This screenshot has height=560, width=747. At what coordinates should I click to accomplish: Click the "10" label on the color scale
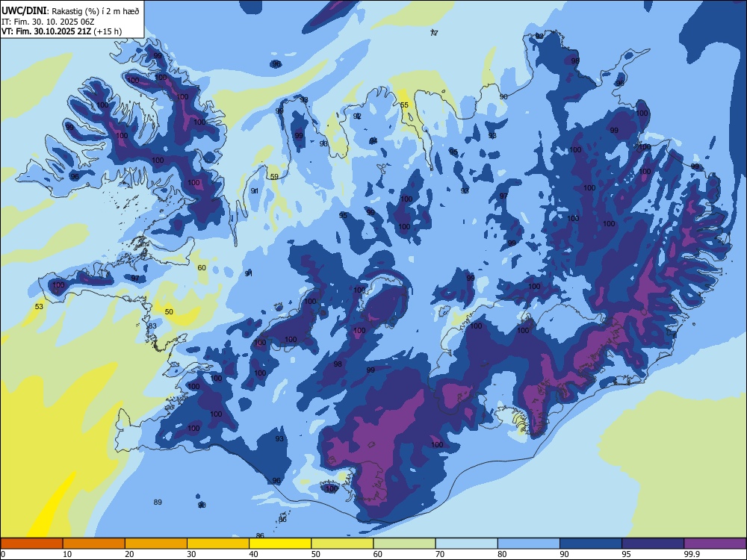click(x=67, y=554)
